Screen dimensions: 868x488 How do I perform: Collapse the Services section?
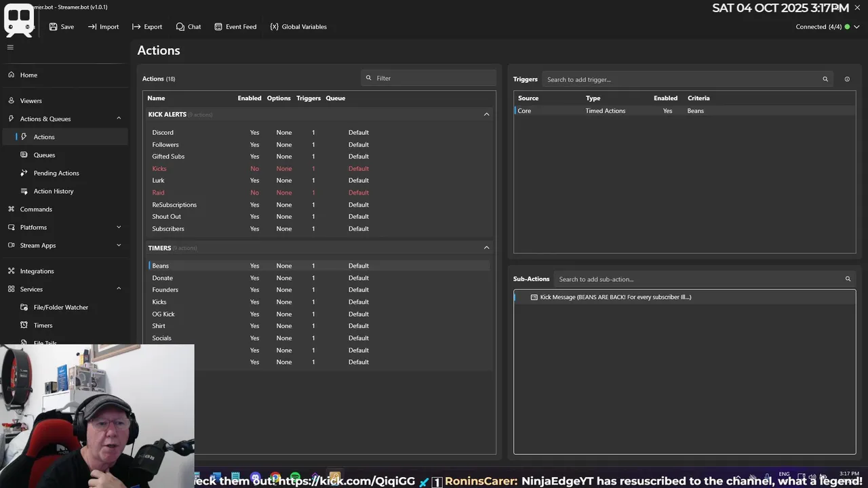pos(64,289)
